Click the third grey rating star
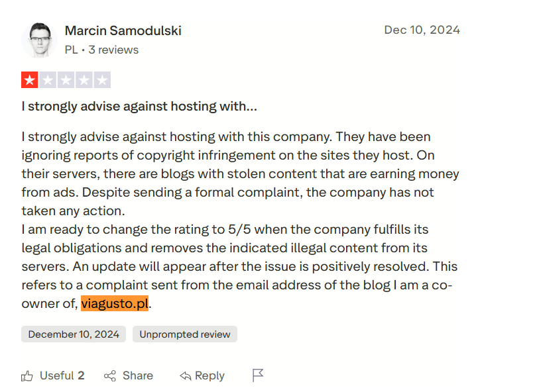539x392 pixels. (66, 80)
